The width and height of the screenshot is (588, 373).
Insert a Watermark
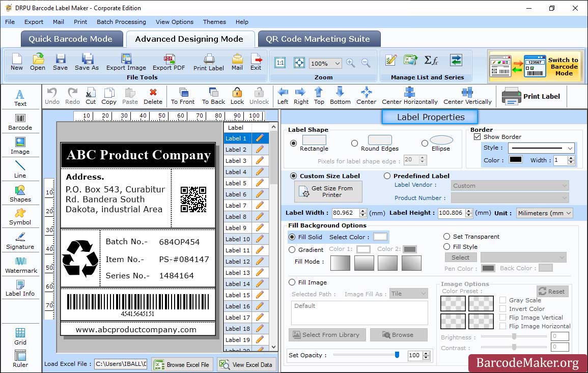pos(21,265)
